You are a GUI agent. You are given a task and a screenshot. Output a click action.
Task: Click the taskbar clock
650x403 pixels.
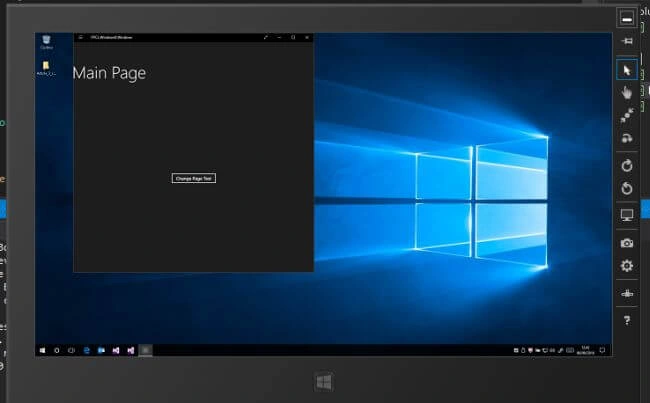coord(585,350)
